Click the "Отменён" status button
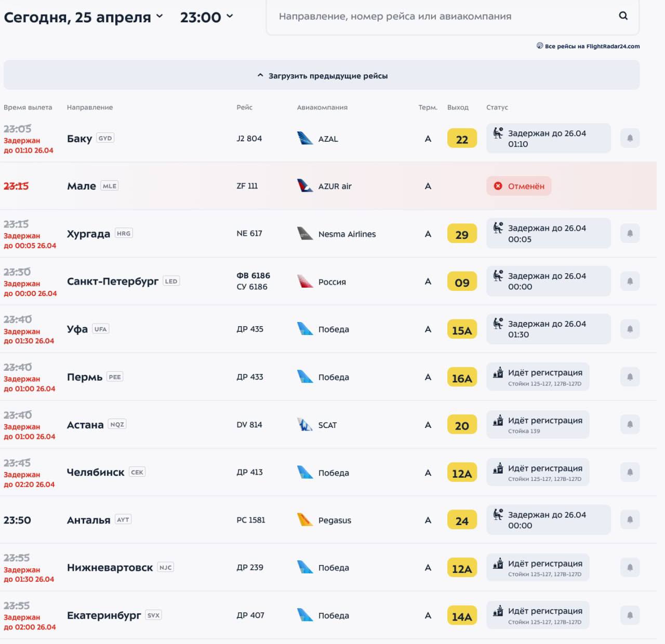The height and width of the screenshot is (644, 665). click(x=518, y=186)
